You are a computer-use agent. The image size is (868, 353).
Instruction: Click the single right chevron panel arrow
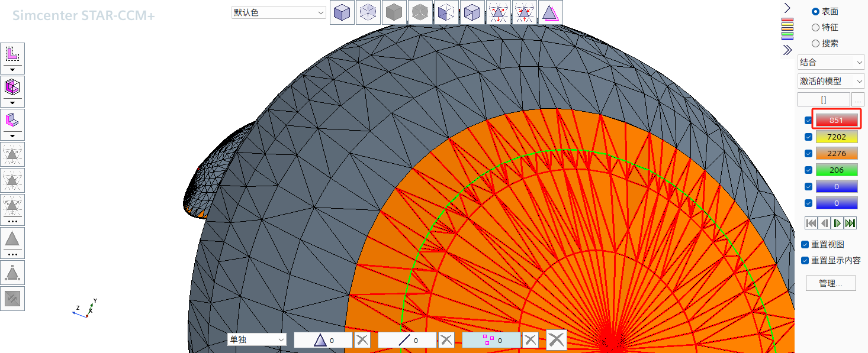787,8
